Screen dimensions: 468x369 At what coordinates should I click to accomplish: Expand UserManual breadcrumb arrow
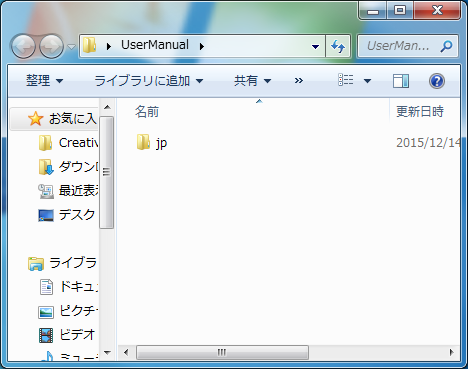tap(202, 46)
